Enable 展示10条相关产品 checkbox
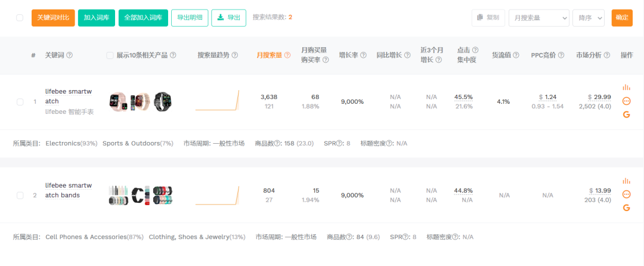The width and height of the screenshot is (644, 266). 110,55
